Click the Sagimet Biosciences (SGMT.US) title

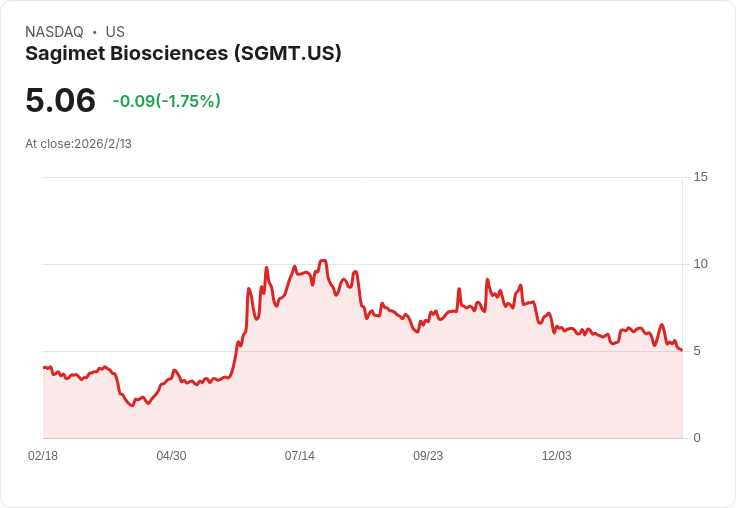click(183, 53)
